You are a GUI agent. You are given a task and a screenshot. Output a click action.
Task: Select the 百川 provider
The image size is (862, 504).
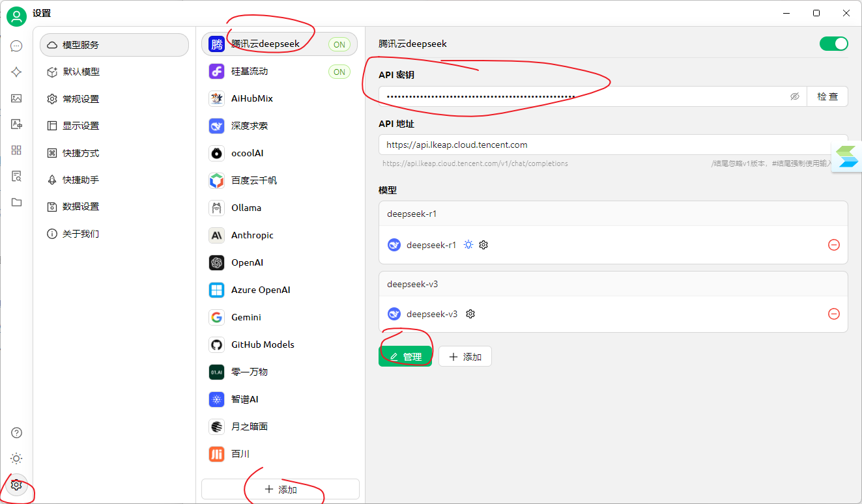coord(280,454)
